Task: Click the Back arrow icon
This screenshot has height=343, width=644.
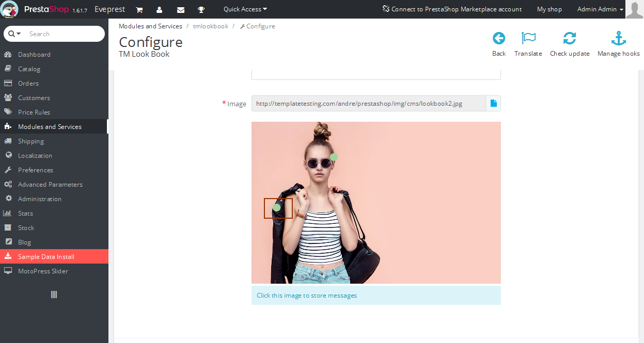Action: coord(499,38)
